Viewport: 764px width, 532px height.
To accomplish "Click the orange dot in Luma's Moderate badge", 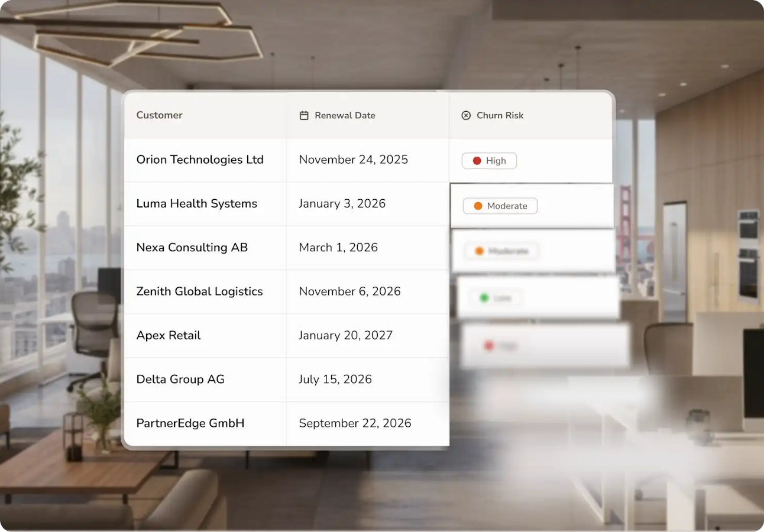I will click(x=478, y=206).
